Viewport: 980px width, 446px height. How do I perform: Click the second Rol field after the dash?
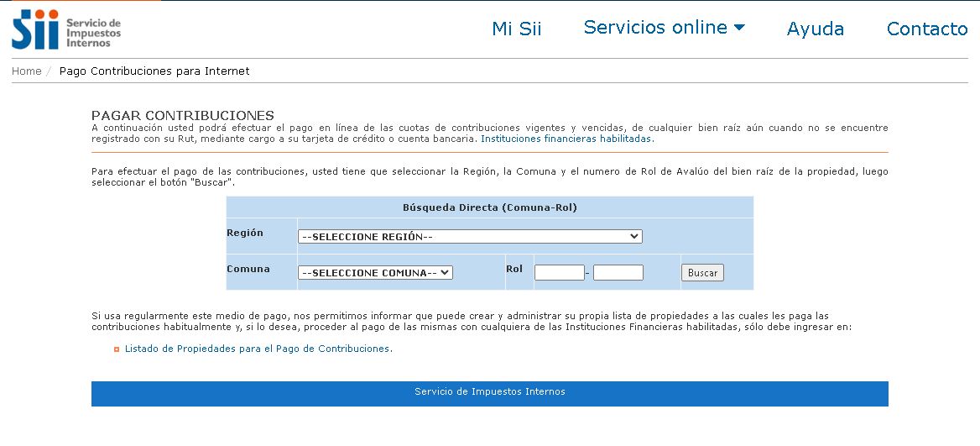click(x=618, y=273)
